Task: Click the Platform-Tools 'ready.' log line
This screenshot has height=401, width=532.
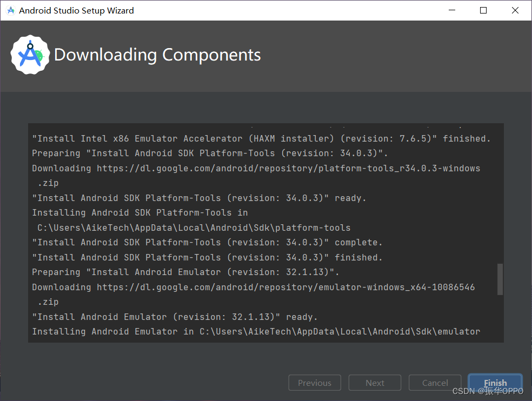Action: coord(199,198)
